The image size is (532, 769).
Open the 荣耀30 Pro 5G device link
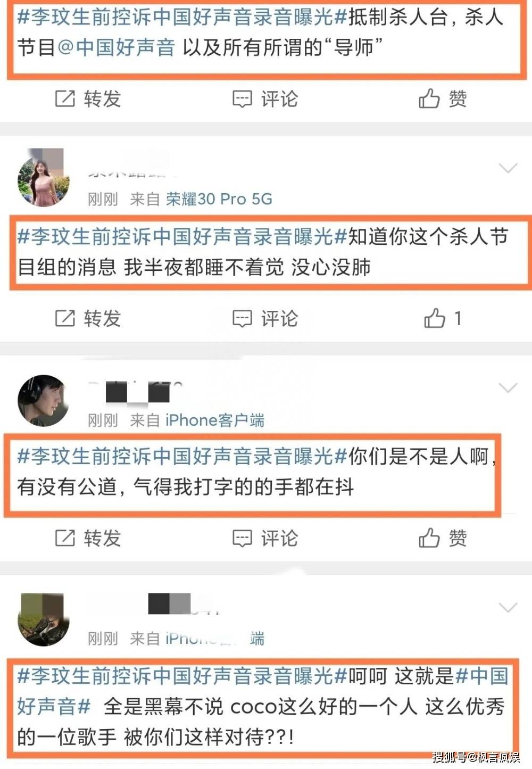pos(219,199)
